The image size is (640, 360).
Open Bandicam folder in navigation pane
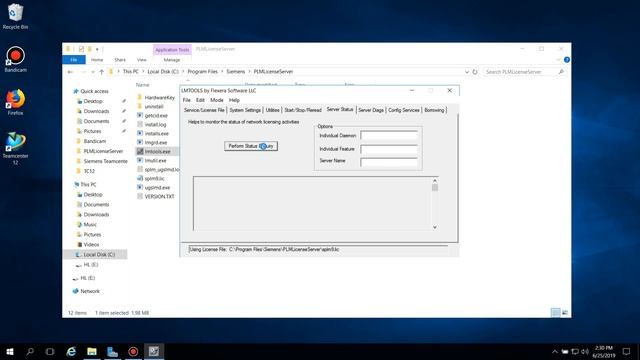[95, 141]
